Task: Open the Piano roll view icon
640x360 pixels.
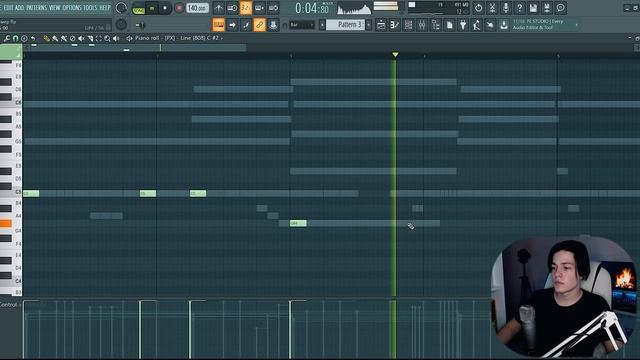Action: (395, 25)
